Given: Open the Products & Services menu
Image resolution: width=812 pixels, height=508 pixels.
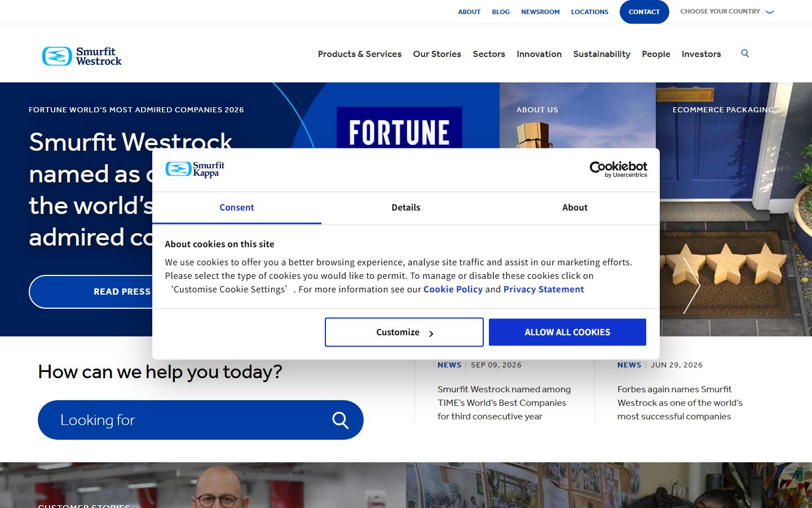Looking at the screenshot, I should 360,54.
